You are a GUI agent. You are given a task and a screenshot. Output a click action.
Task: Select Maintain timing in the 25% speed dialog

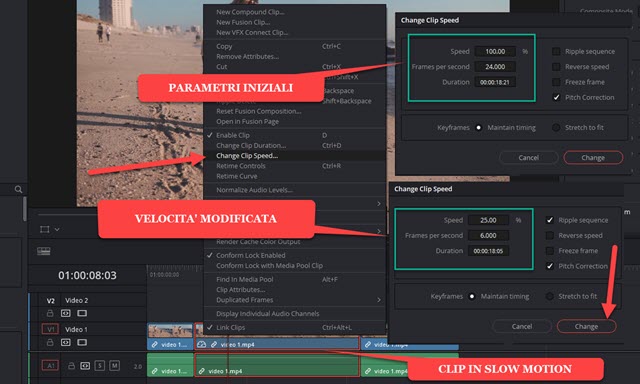tap(472, 296)
